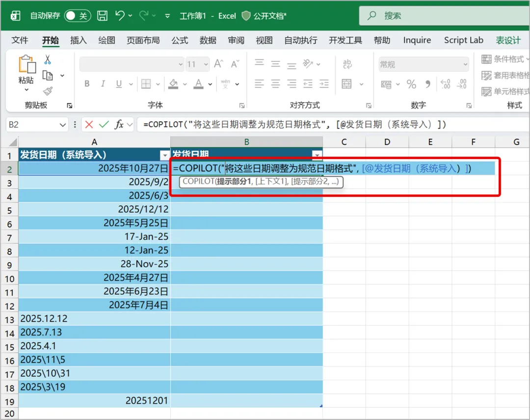Click the 粘贴 paste button
The height and width of the screenshot is (420, 530).
point(26,69)
